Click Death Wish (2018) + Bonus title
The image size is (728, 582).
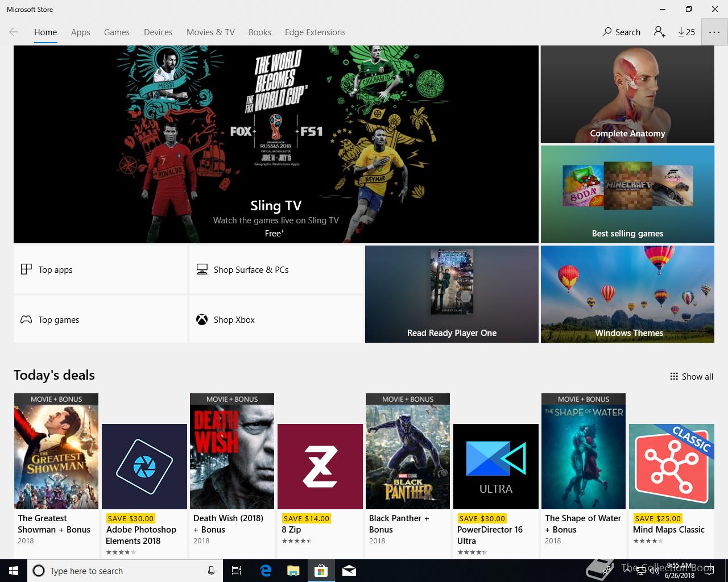(228, 524)
